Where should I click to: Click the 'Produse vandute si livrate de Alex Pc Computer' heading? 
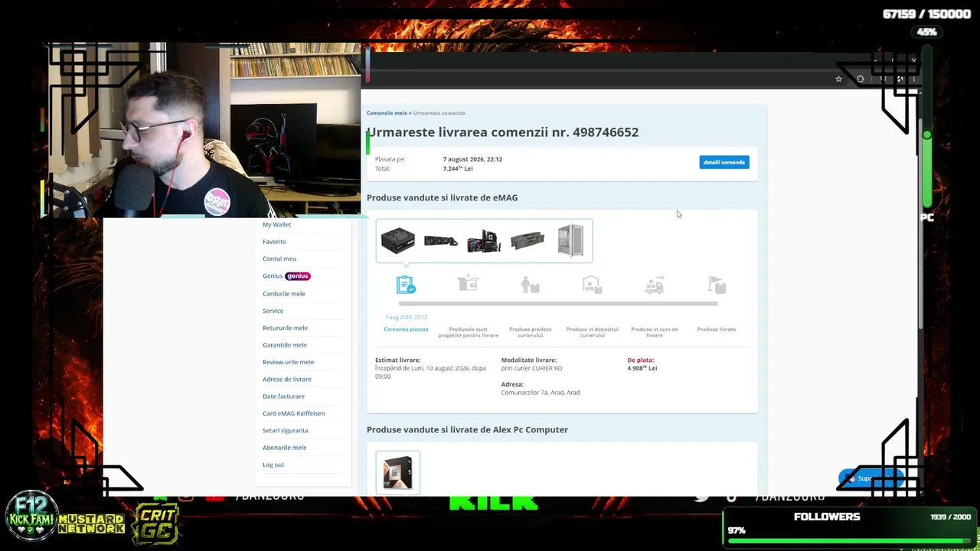pos(467,429)
